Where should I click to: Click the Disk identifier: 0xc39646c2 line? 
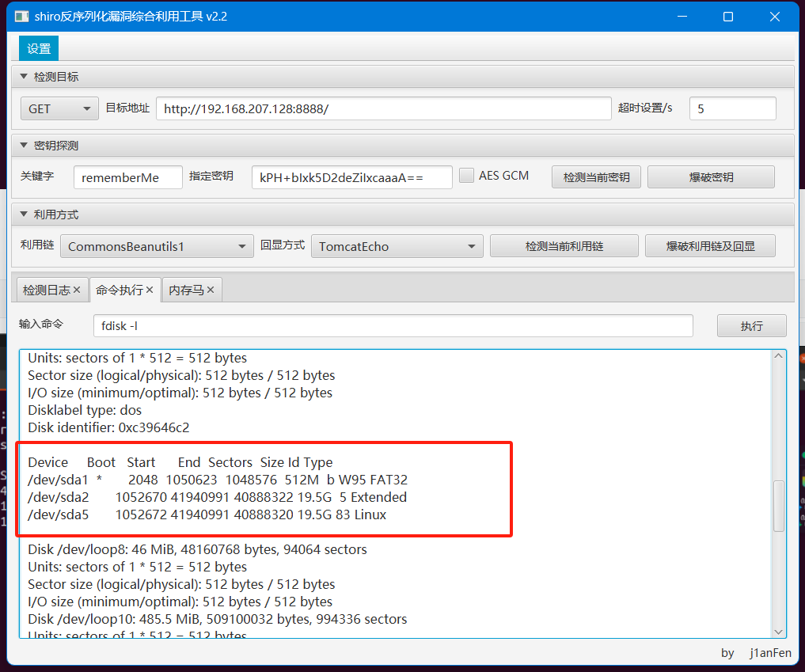coord(108,427)
